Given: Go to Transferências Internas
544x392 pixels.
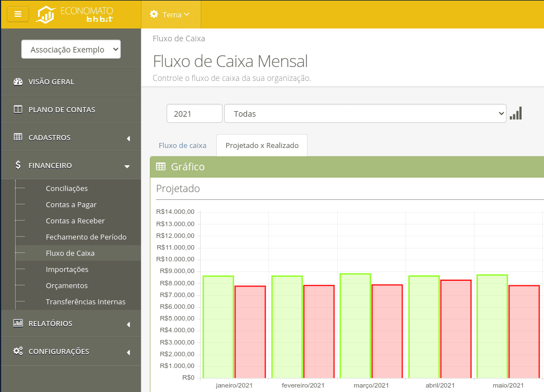Looking at the screenshot, I should 86,302.
